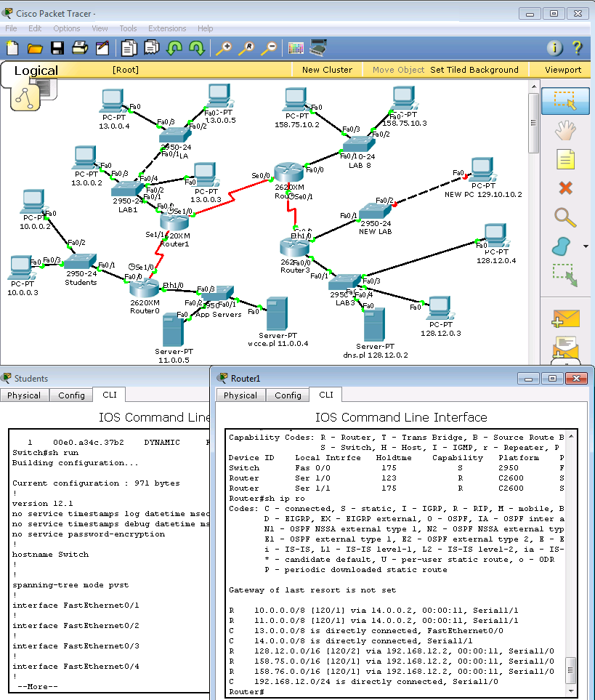Open the Activity Wizard icon
This screenshot has width=595, height=700.
[102, 48]
